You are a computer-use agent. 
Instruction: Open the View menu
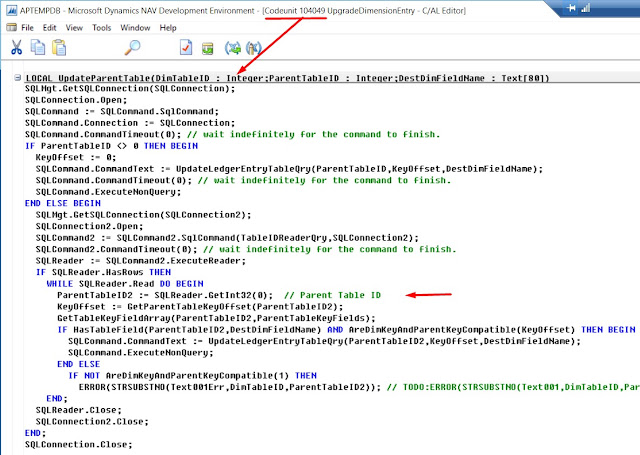pyautogui.click(x=74, y=28)
